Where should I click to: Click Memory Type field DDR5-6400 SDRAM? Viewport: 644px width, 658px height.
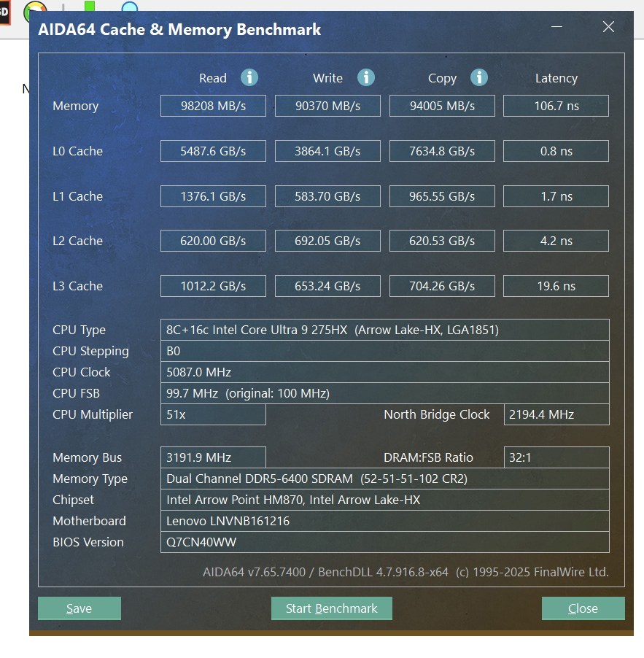[x=384, y=479]
